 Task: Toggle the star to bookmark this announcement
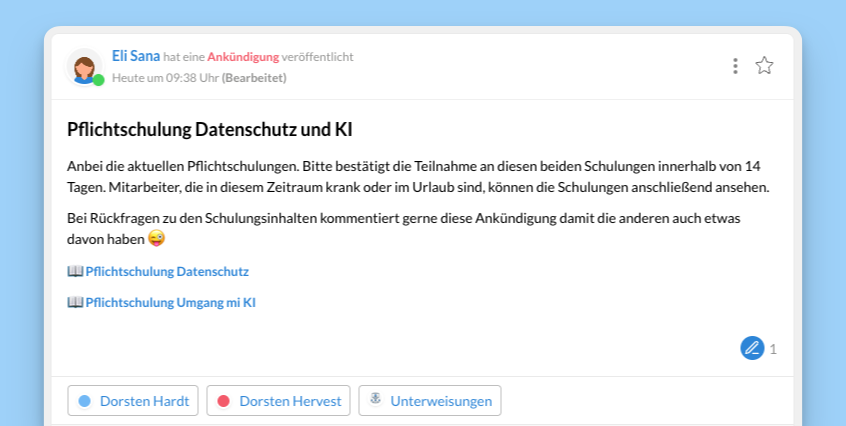(764, 66)
